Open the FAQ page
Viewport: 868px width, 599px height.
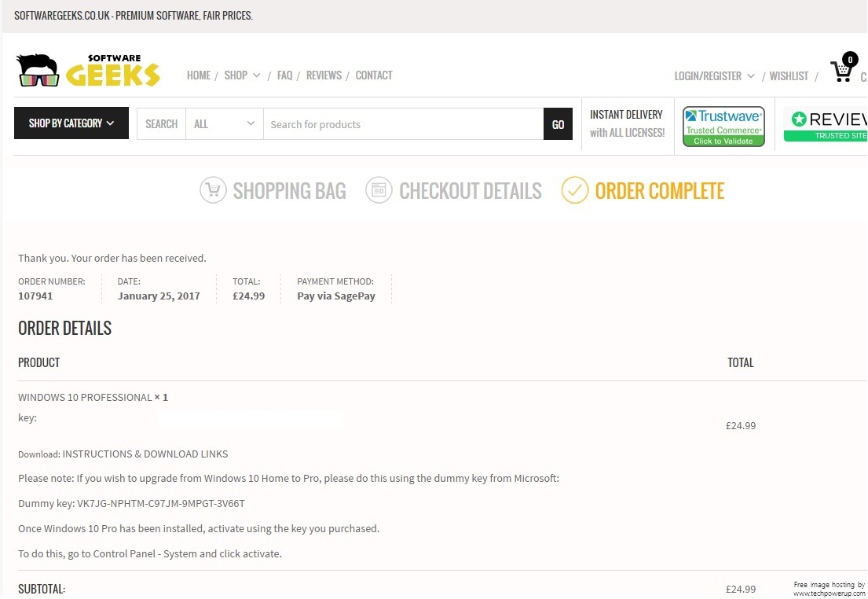pyautogui.click(x=284, y=75)
